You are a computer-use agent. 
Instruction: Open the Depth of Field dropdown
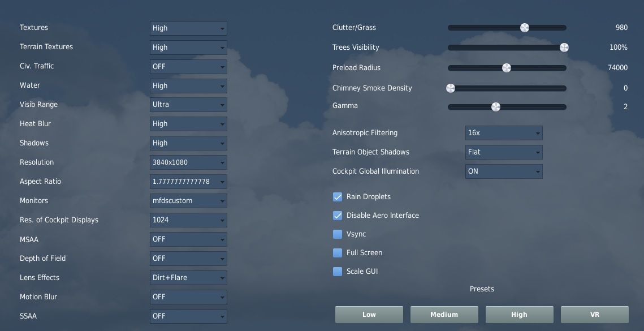[188, 258]
